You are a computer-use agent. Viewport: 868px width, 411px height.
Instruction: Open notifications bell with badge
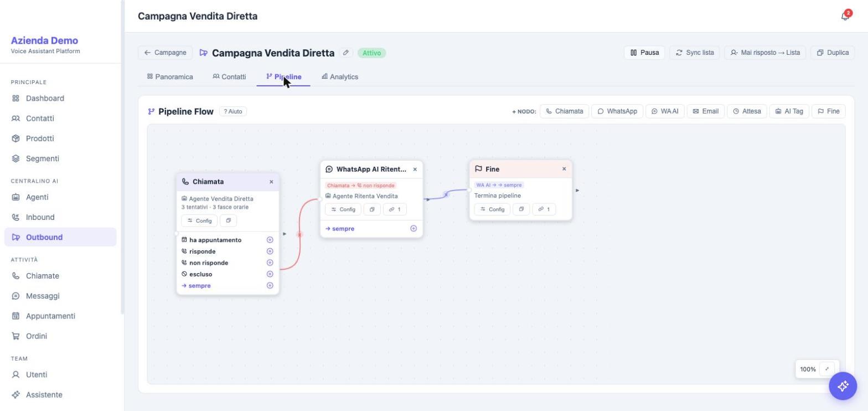coord(845,16)
